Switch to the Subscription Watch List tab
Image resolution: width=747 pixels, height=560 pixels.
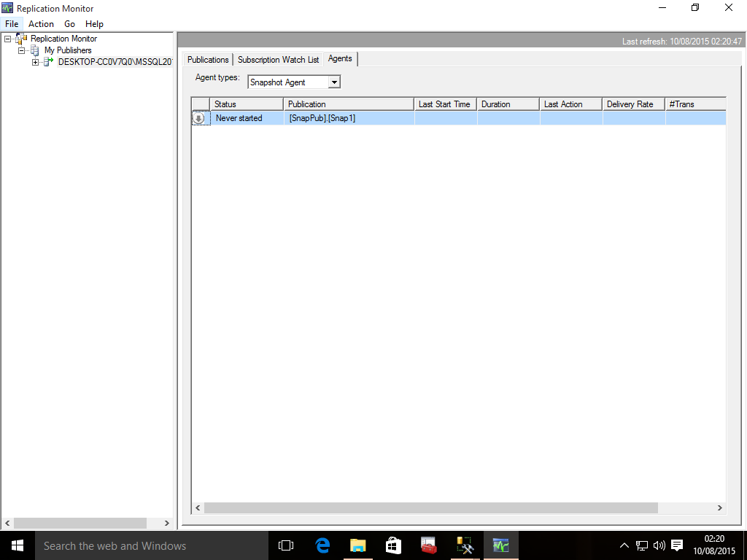278,60
